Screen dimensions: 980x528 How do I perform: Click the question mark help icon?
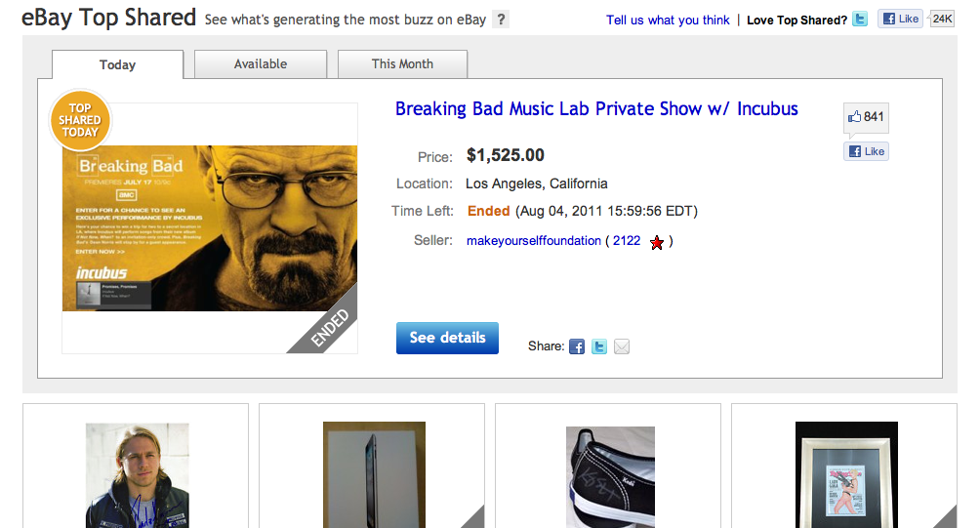pyautogui.click(x=501, y=20)
